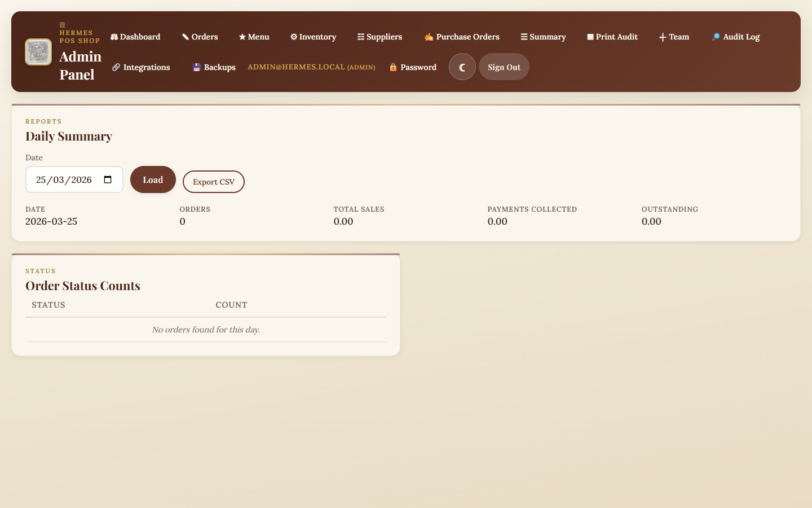
Task: Open Audit Log with the magnifier icon
Action: tap(716, 37)
